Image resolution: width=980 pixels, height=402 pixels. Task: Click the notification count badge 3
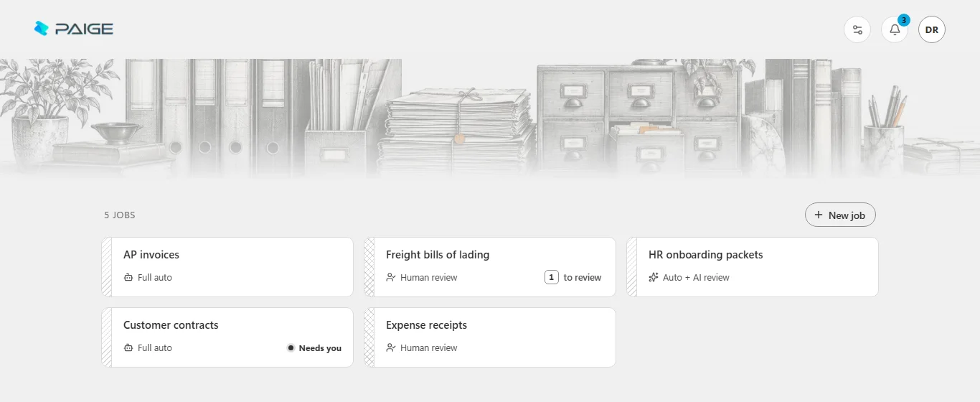[x=904, y=20]
